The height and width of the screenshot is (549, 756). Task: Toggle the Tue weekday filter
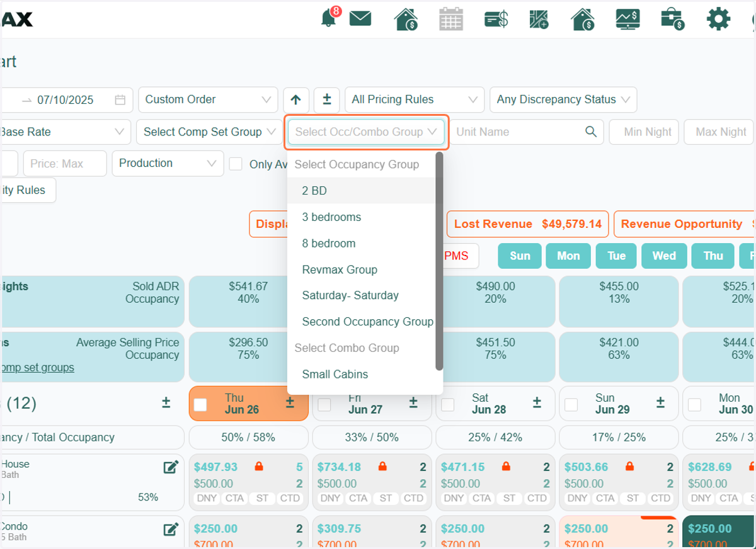click(x=616, y=256)
